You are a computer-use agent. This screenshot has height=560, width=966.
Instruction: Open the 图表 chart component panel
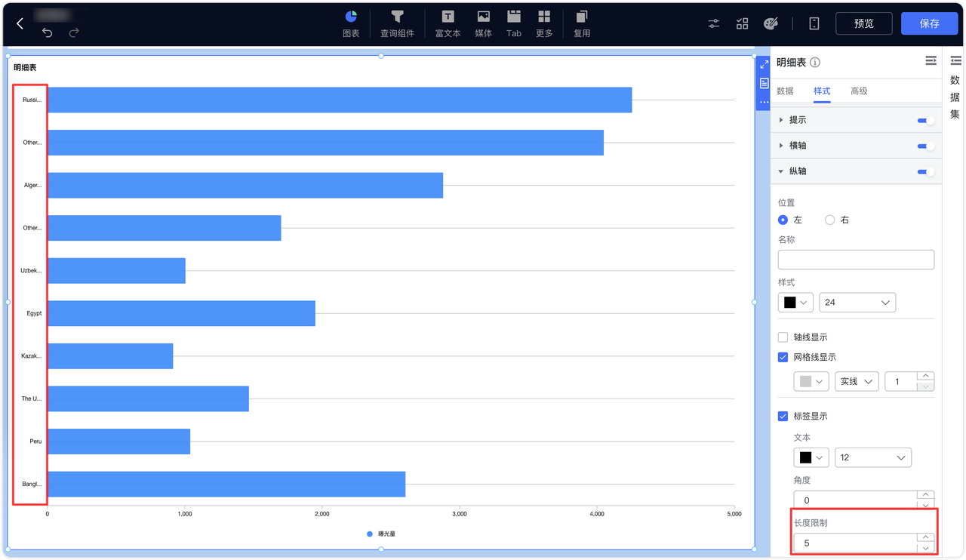(x=350, y=23)
